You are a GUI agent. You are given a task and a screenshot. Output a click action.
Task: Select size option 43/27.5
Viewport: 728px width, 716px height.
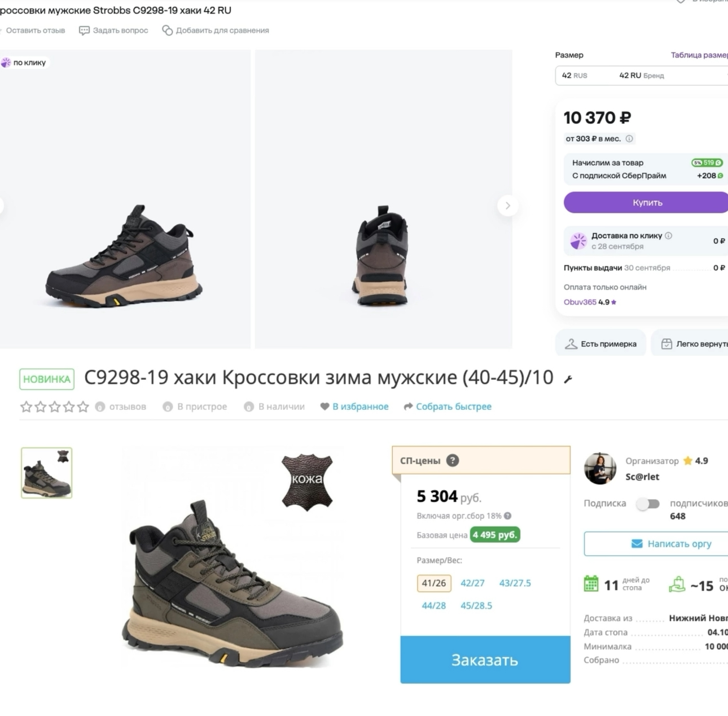[x=515, y=583]
